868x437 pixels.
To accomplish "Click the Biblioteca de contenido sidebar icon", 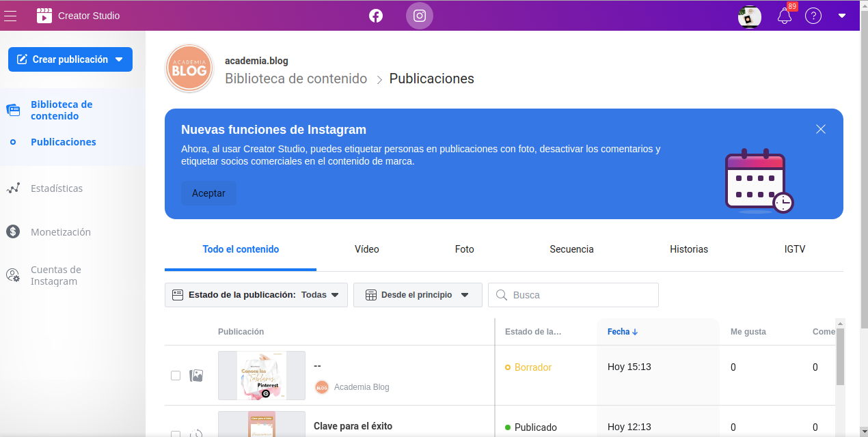I will pos(13,110).
